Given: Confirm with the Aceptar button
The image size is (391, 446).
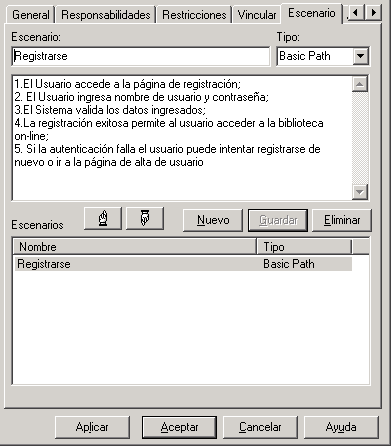Looking at the screenshot, I should coord(179,427).
